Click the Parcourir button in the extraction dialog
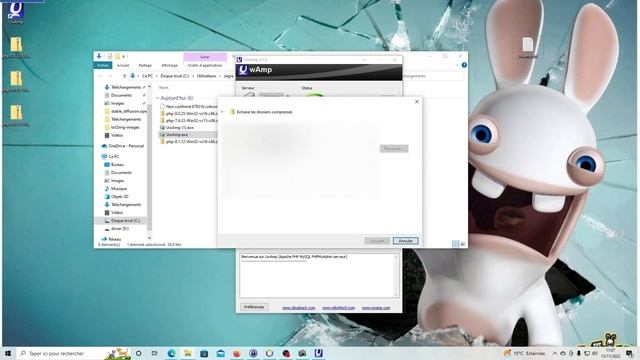This screenshot has width=640, height=360. (x=393, y=149)
